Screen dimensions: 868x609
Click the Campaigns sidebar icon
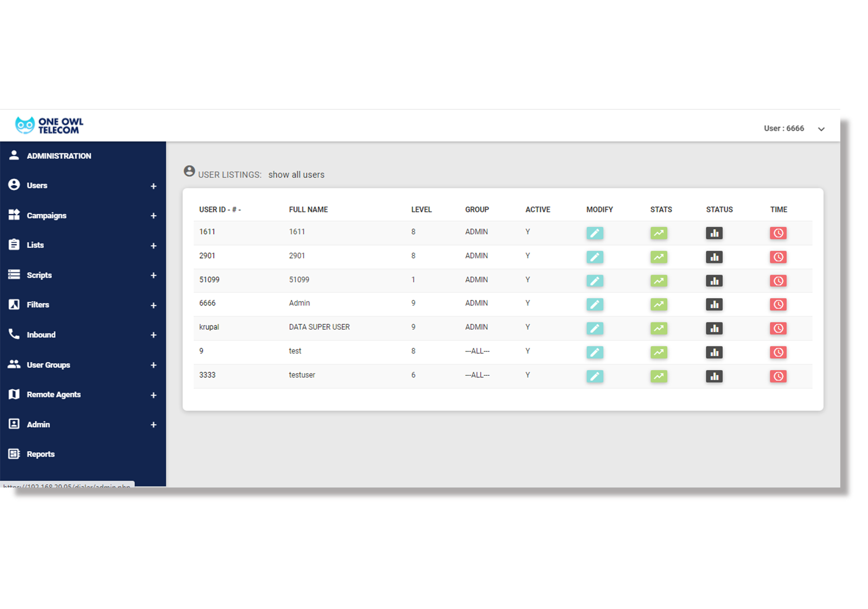point(14,215)
